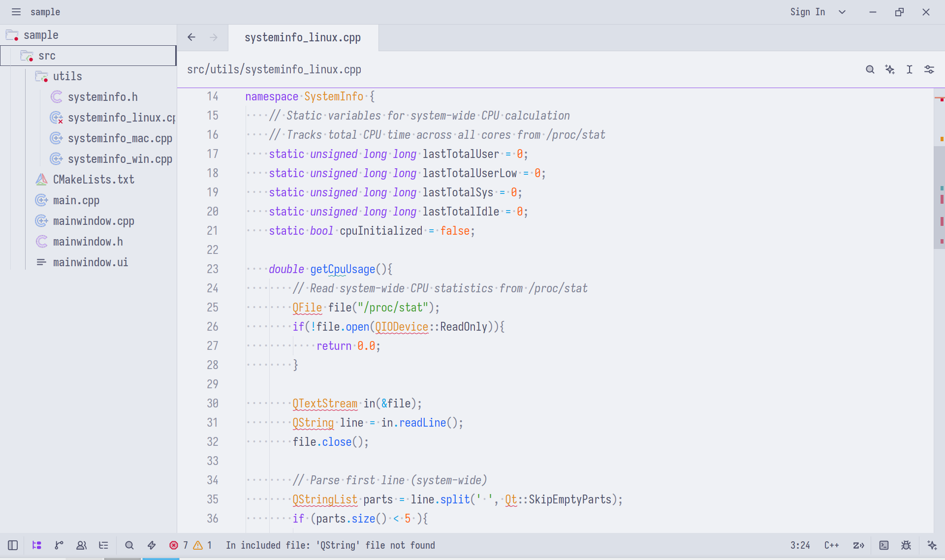This screenshot has height=560, width=945.
Task: Open the main hamburger menu
Action: pyautogui.click(x=16, y=12)
